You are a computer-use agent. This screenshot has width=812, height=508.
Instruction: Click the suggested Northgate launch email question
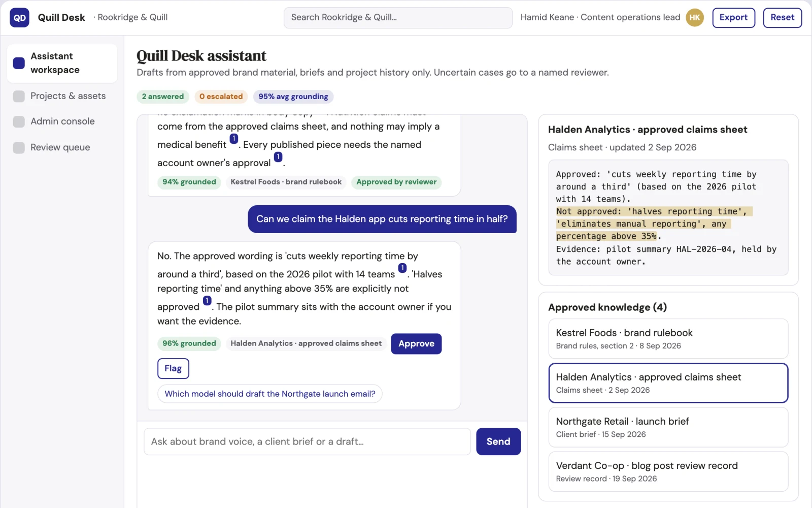pos(270,394)
